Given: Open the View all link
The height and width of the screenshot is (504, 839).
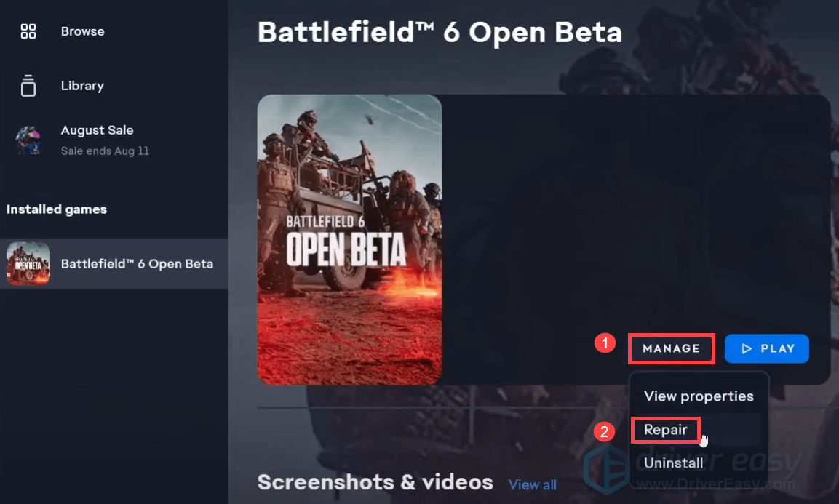Looking at the screenshot, I should pos(532,485).
